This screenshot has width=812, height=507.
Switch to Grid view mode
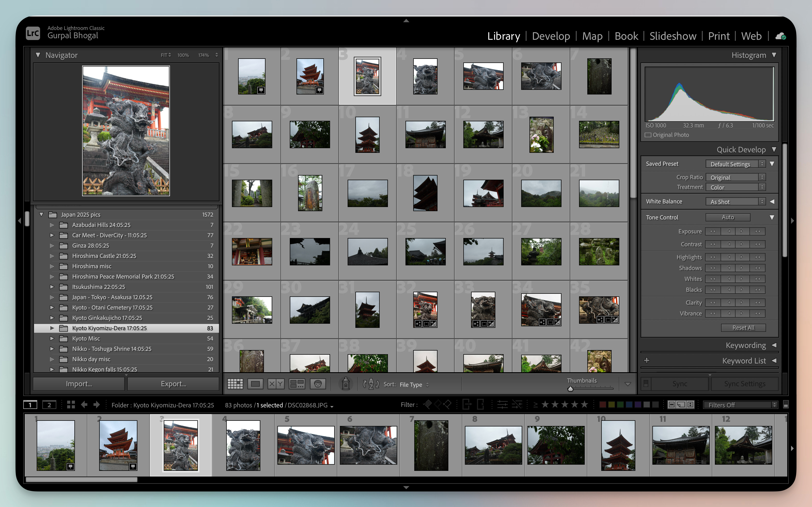tap(235, 384)
